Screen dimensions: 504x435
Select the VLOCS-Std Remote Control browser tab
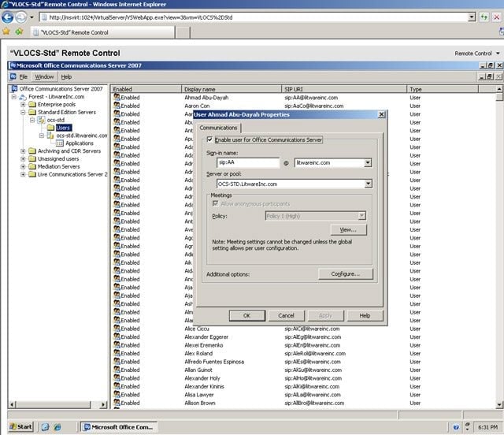point(103,32)
